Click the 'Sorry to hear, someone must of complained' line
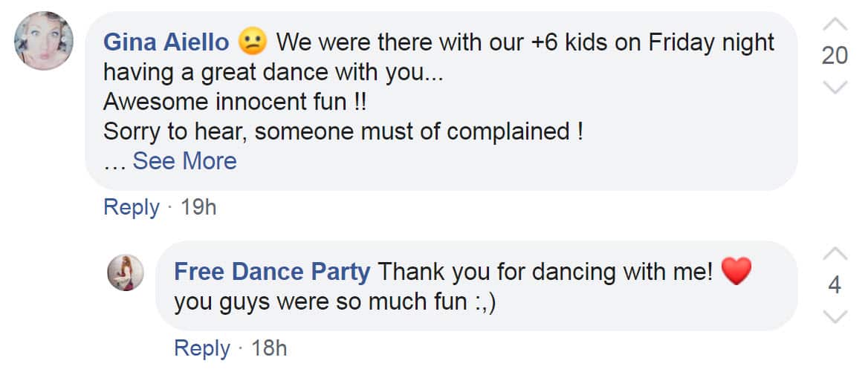This screenshot has height=372, width=868. point(342,131)
